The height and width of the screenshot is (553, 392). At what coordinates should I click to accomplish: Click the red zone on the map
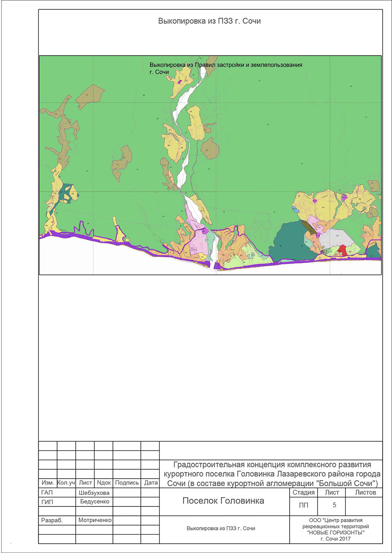[x=342, y=250]
